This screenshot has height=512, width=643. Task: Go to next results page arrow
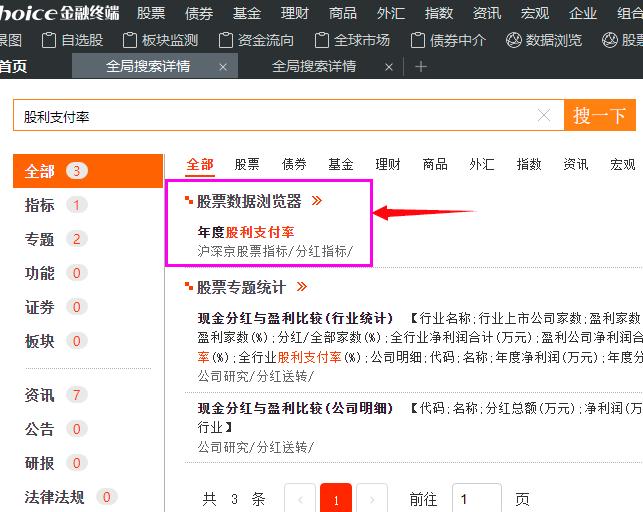[x=372, y=498]
